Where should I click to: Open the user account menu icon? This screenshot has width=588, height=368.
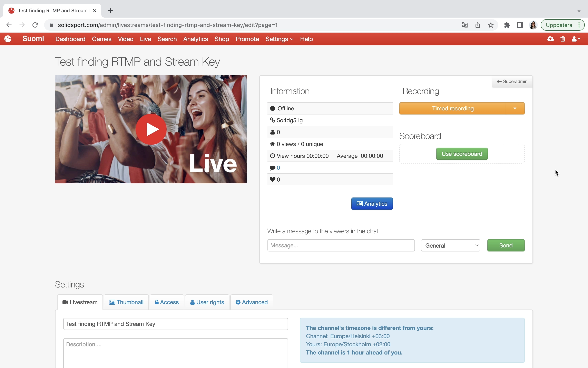[576, 39]
